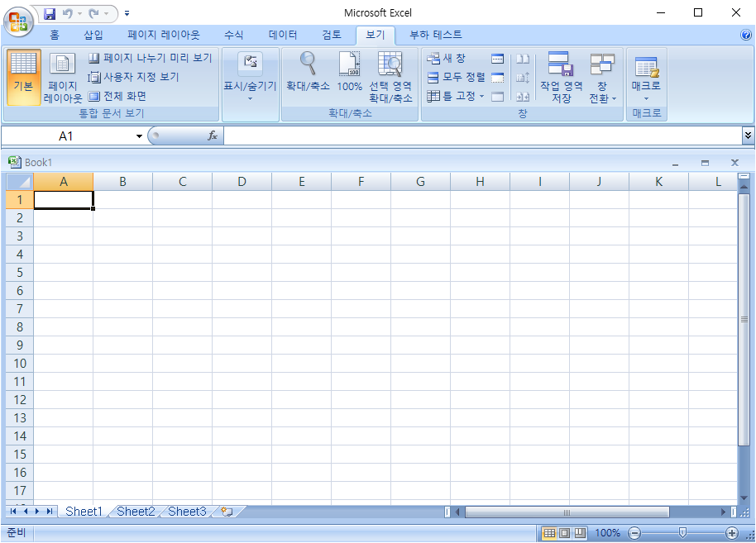
Task: Insert new worksheet tab icon
Action: (x=227, y=512)
